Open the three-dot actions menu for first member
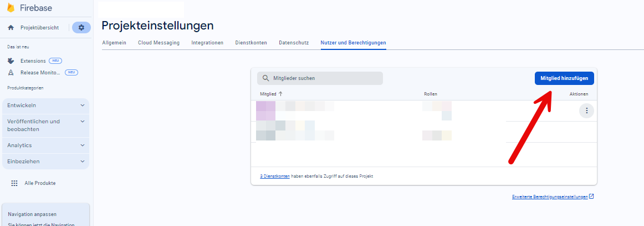The height and width of the screenshot is (226, 644). click(586, 111)
